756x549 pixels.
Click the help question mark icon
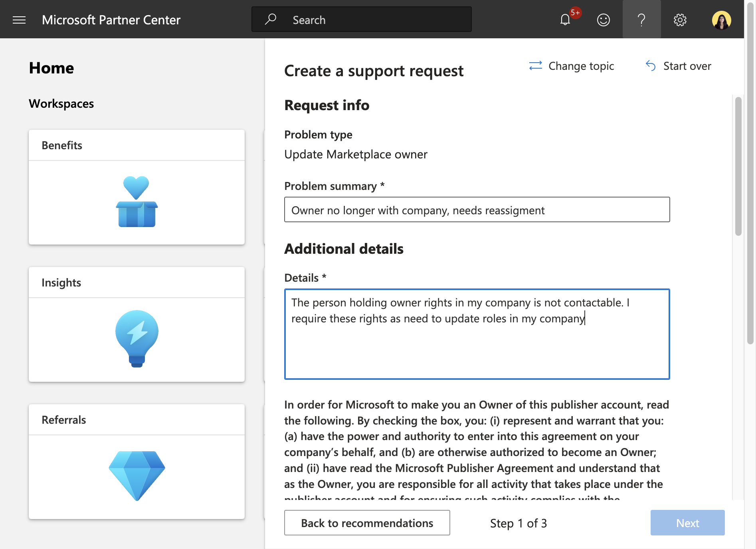click(641, 20)
